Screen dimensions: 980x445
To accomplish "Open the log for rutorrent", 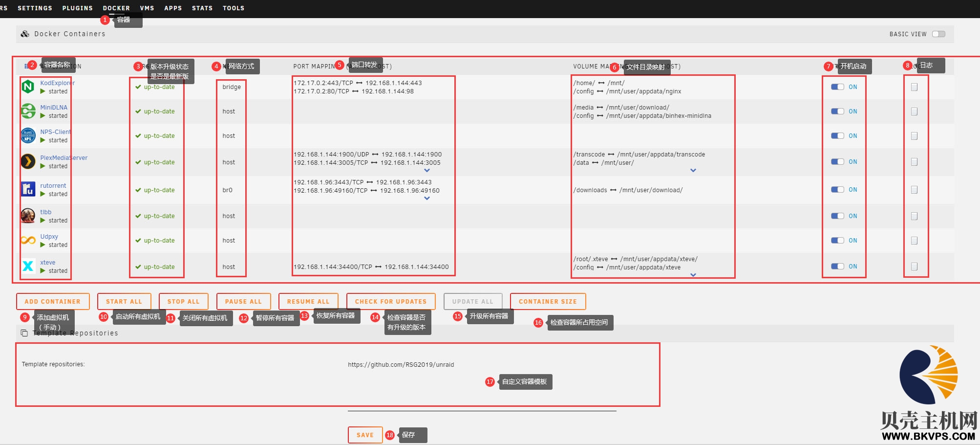I will tap(914, 190).
